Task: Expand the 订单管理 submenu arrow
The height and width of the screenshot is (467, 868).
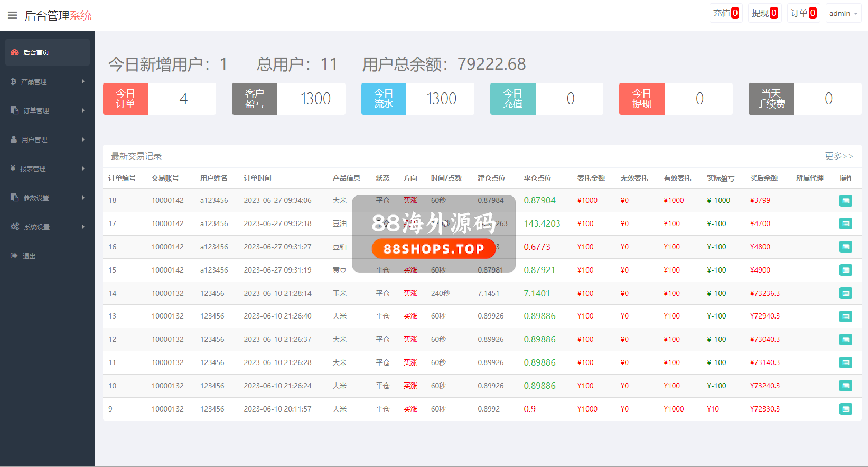Action: pos(83,110)
